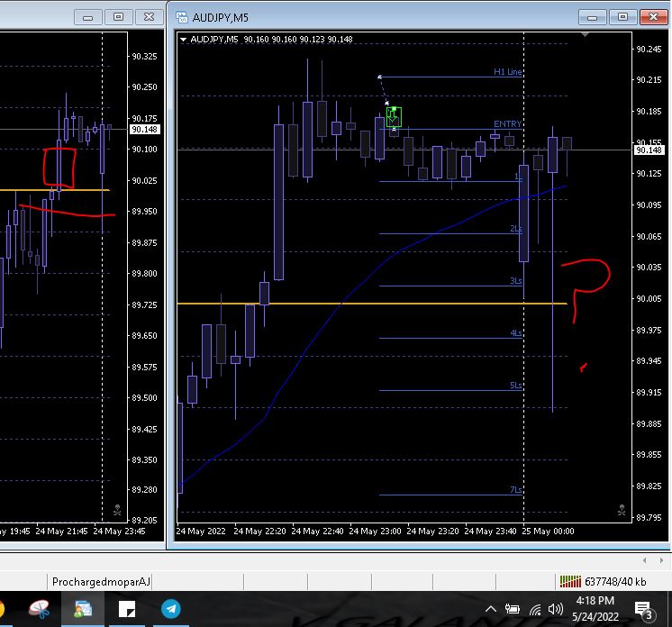Select the orange horizontal line on AUDJPY chart
672x627 pixels.
pos(372,304)
